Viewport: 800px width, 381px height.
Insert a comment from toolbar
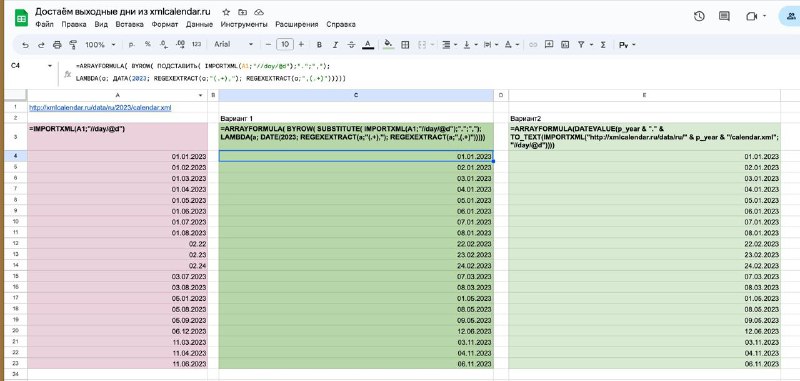(x=549, y=45)
